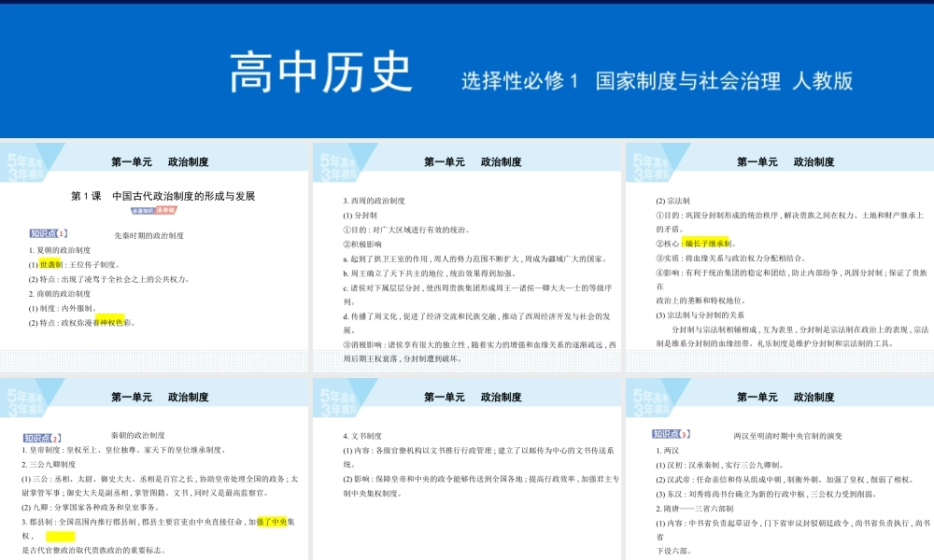Click the line 1. 夏朝的政治制度
This screenshot has height=560, width=934.
click(60, 250)
